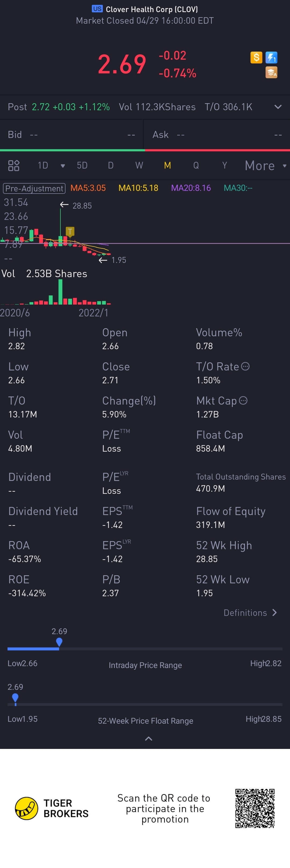Open the Definitions link

250,613
